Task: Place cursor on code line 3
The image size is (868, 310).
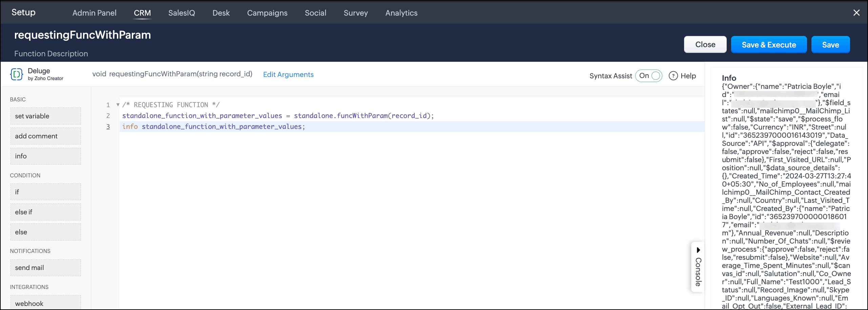Action: tap(339, 127)
